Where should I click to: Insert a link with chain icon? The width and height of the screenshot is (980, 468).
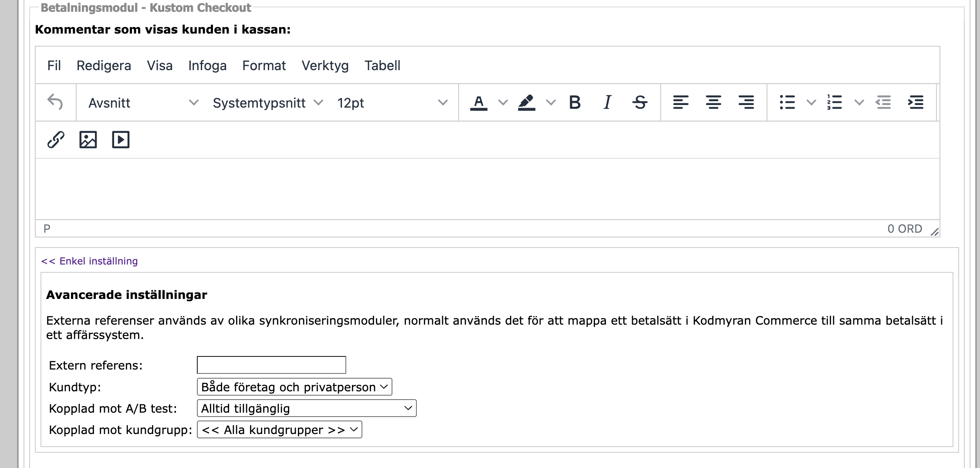(x=56, y=140)
